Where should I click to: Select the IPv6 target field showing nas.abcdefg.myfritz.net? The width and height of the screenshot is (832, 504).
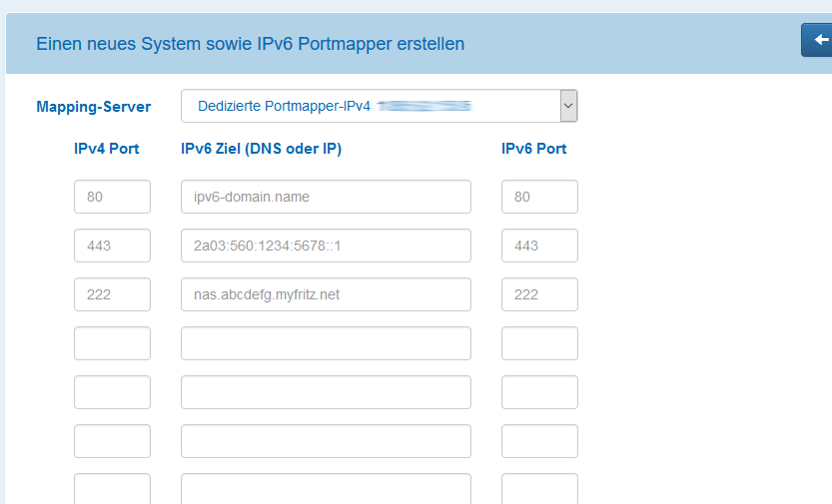[x=326, y=294]
